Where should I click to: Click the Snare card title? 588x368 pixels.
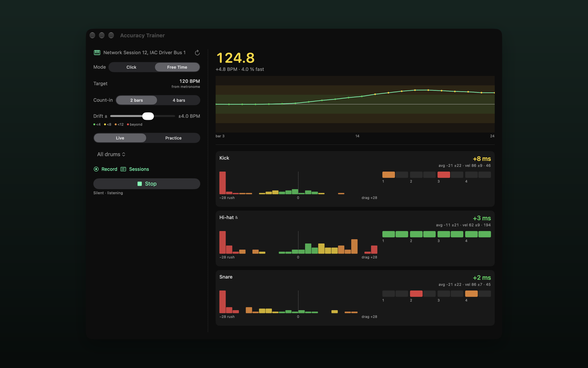(x=226, y=277)
